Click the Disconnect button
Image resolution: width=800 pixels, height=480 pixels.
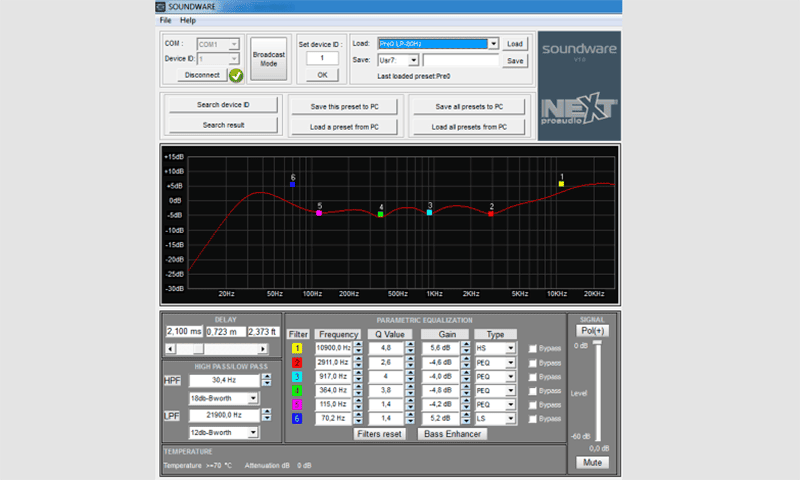tap(202, 75)
